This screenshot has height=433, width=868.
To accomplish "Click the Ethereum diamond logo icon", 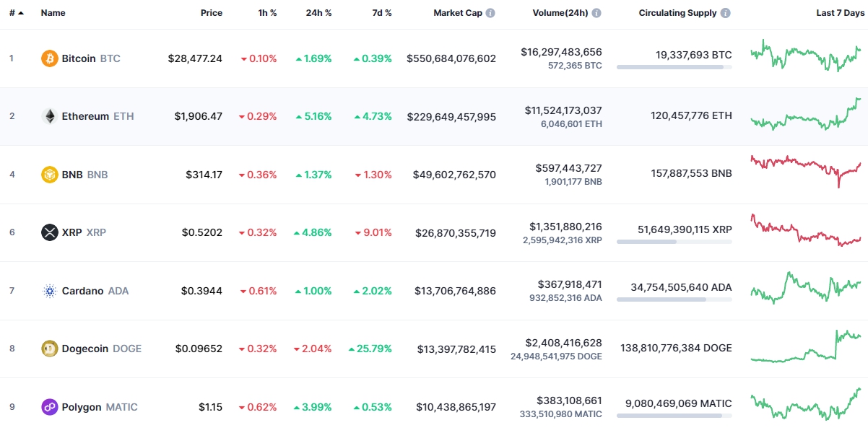I will pyautogui.click(x=50, y=116).
